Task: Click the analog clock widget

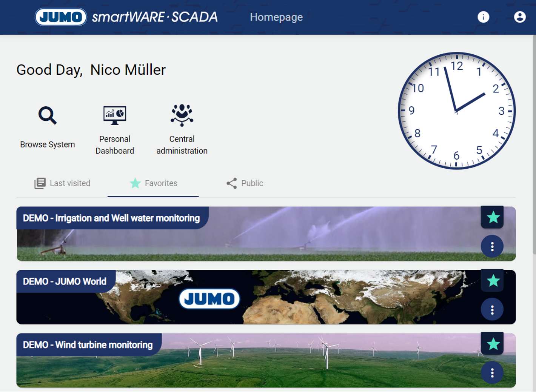Action: 456,111
